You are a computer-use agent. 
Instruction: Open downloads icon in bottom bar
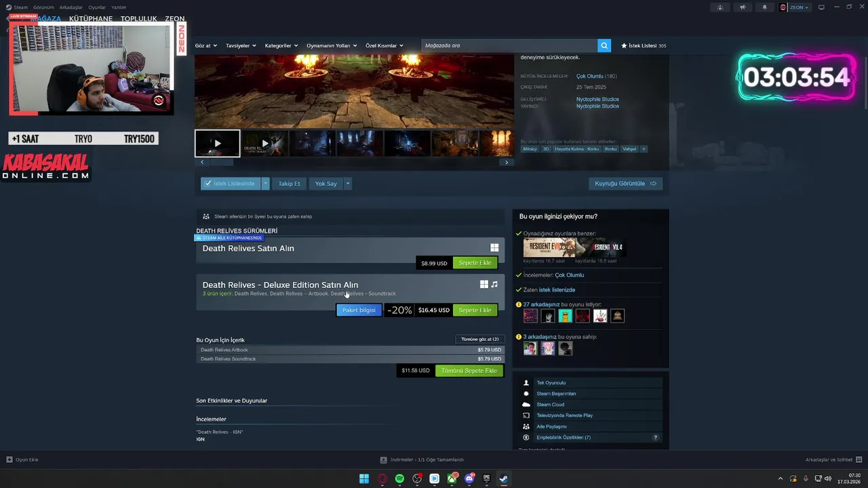click(384, 460)
